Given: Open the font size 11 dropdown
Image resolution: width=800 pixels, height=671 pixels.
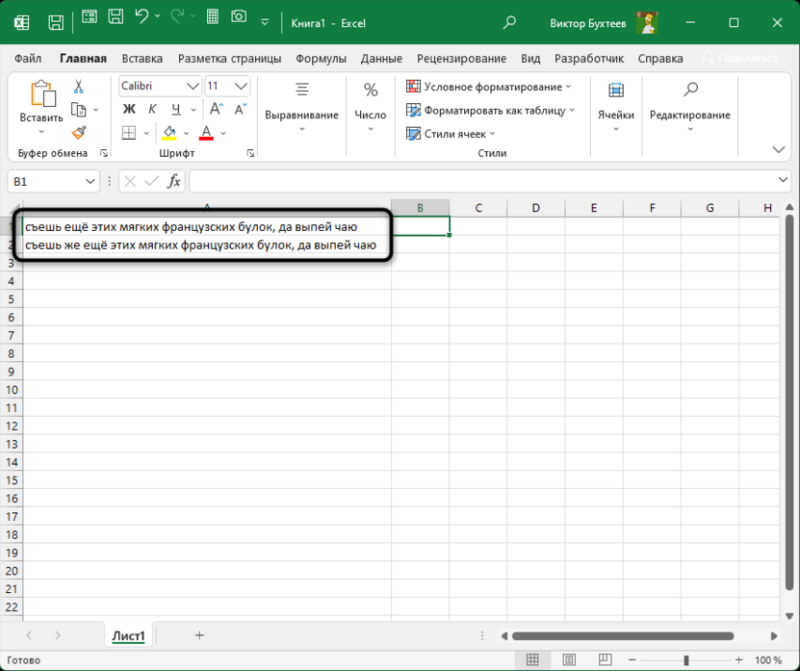Looking at the screenshot, I should [x=240, y=86].
